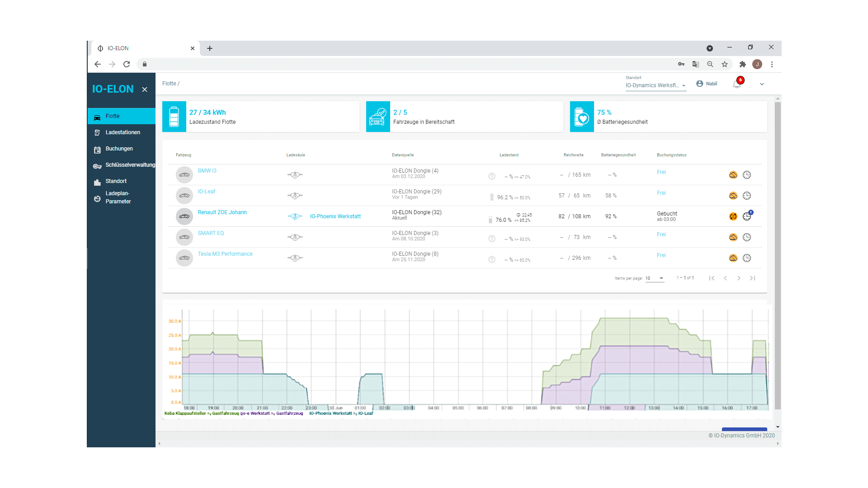This screenshot has width=868, height=488.
Task: Click the cloud-offline icon for BMW i3
Action: (733, 175)
